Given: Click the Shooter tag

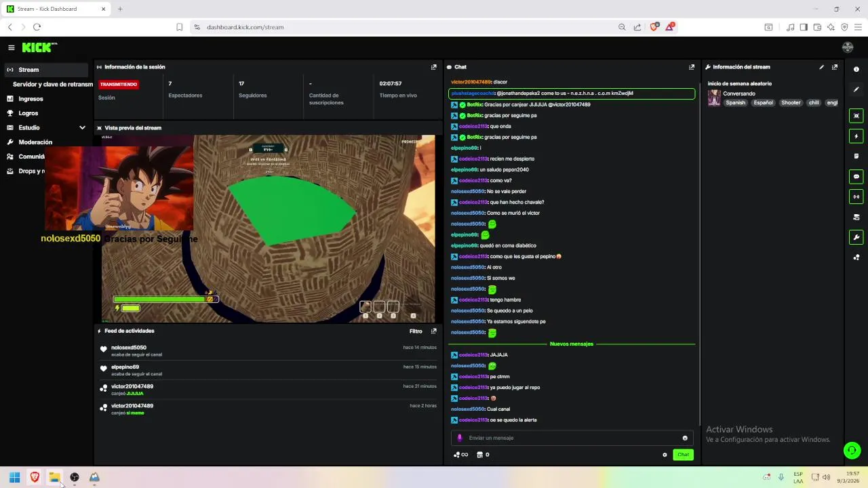Looking at the screenshot, I should point(791,103).
